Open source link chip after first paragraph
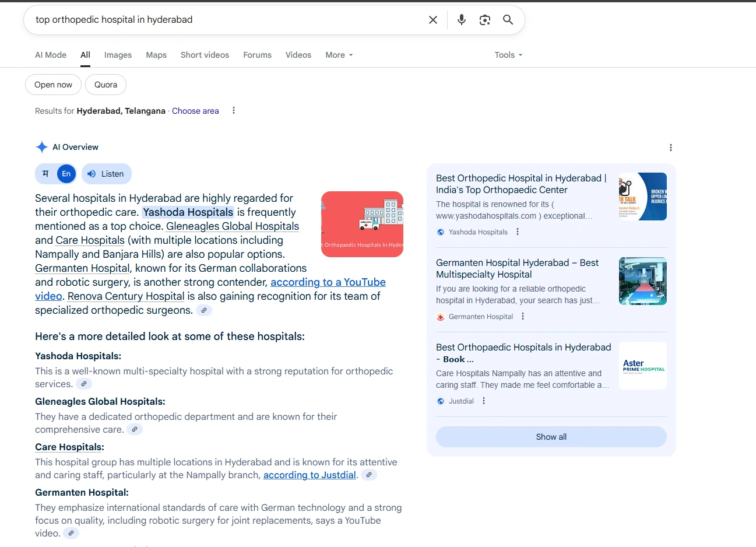The height and width of the screenshot is (547, 756). tap(204, 310)
